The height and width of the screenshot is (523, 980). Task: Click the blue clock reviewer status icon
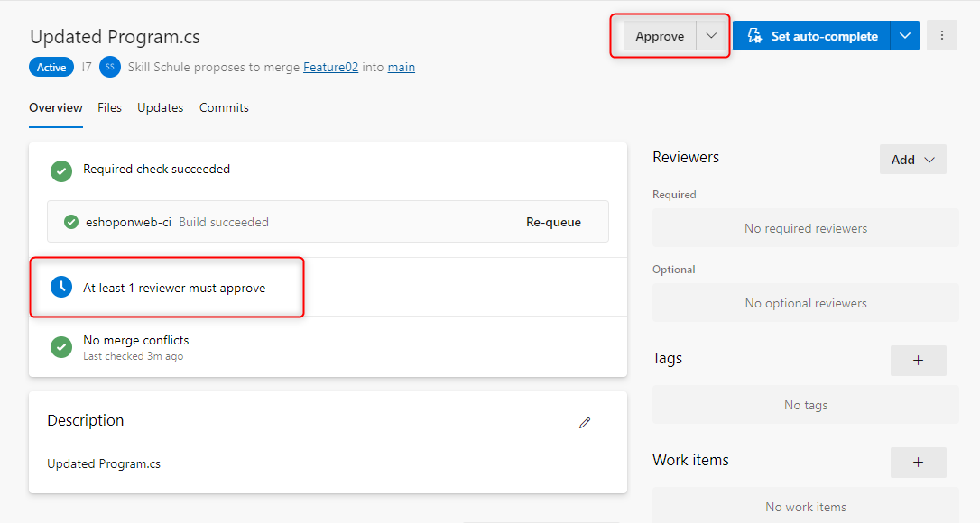[x=61, y=288]
